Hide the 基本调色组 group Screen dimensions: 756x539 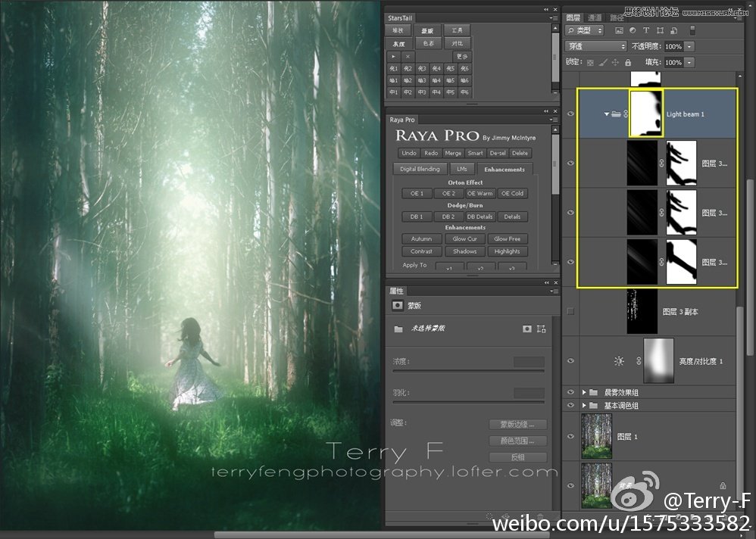coord(570,405)
